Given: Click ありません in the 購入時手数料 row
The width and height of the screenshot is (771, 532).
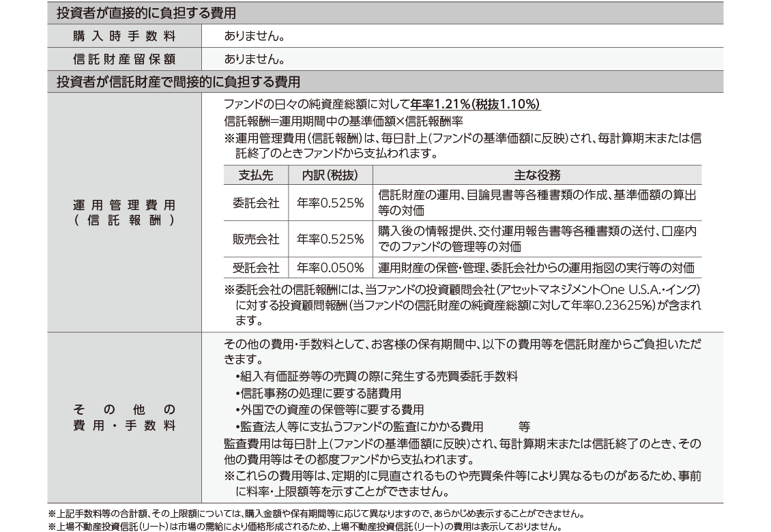Looking at the screenshot, I should click(254, 35).
